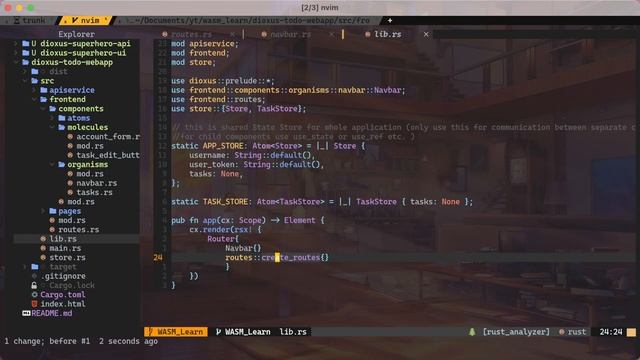Screen dimensions: 640x360
Task: Expand the dioxus-superhero-ui folder
Action: coord(16,53)
